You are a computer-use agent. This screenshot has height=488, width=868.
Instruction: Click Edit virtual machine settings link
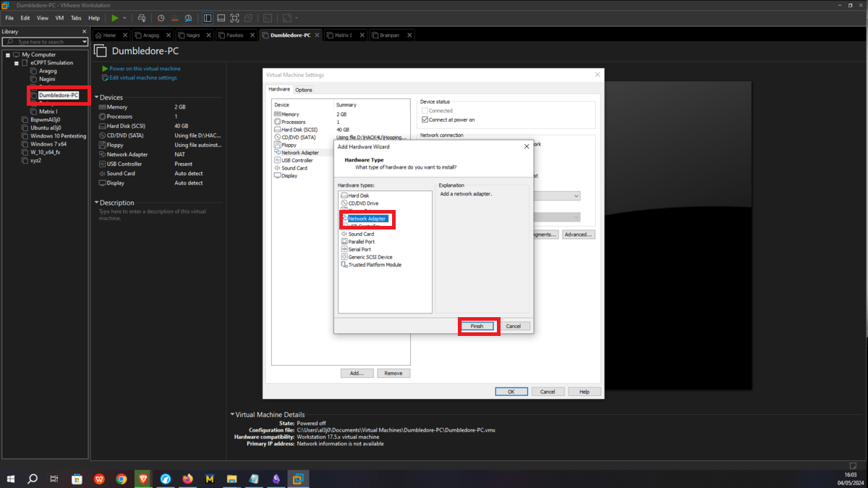click(143, 77)
